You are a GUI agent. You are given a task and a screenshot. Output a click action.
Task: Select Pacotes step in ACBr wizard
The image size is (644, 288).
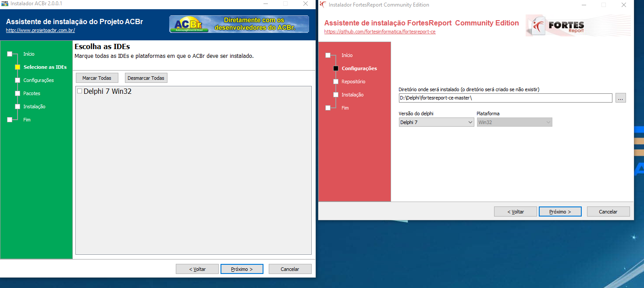[x=32, y=93]
